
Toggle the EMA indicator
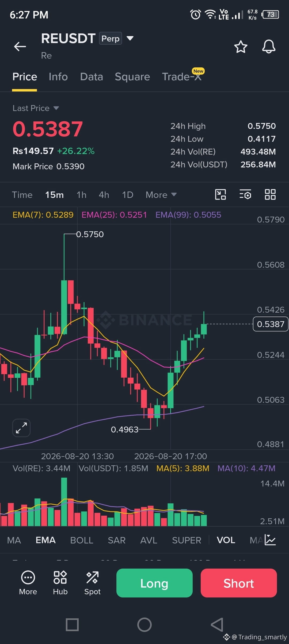[x=45, y=540]
